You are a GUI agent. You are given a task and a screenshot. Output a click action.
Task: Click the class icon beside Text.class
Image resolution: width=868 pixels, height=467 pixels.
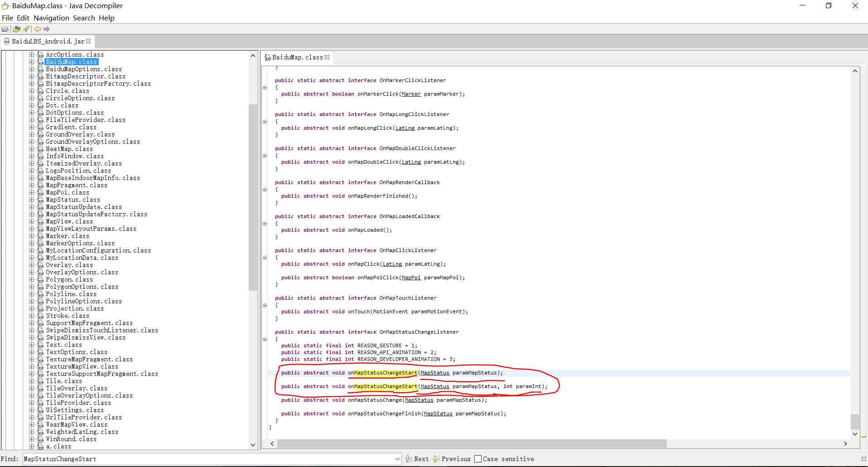(40, 345)
